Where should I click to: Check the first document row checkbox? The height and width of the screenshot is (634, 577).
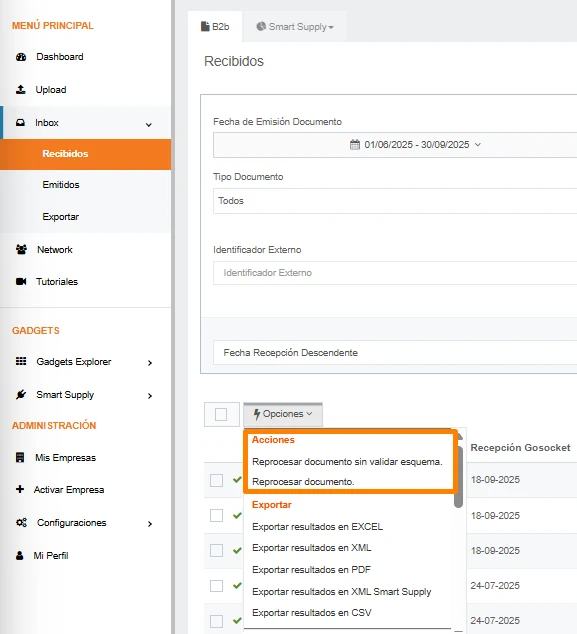216,480
